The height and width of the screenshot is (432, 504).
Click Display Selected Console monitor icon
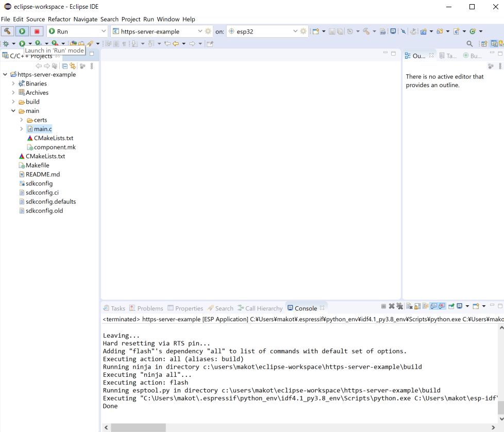(x=460, y=306)
